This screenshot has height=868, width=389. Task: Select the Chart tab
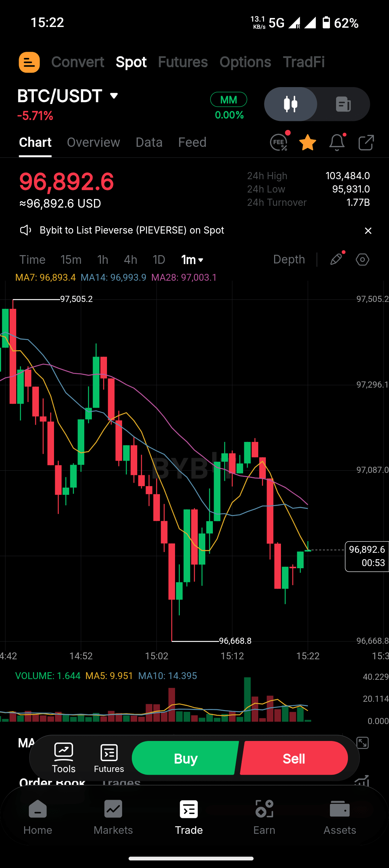pos(35,143)
